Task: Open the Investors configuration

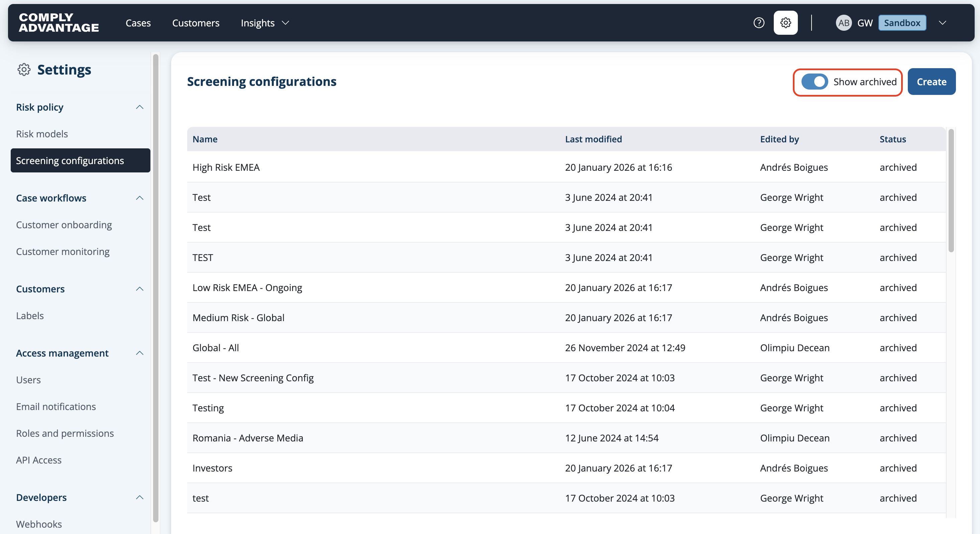Action: [x=567, y=468]
